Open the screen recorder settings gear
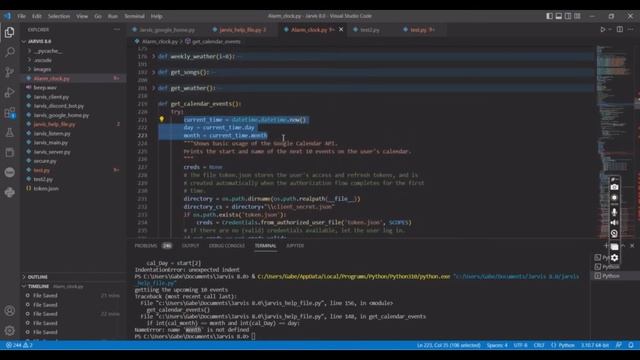 tap(614, 258)
